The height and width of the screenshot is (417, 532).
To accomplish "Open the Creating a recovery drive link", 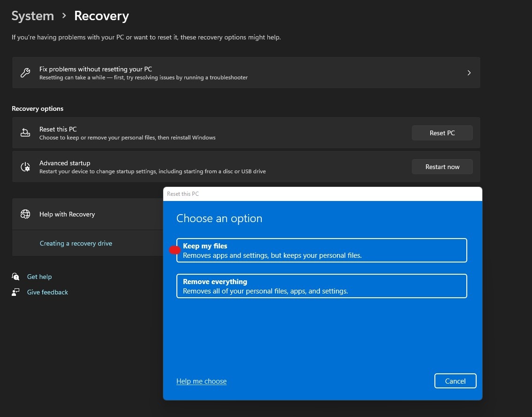I will 76,243.
